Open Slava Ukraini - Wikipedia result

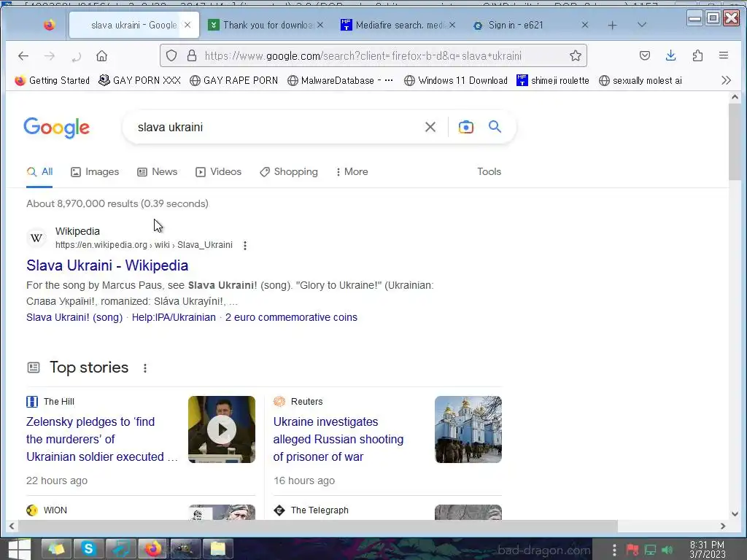coord(107,265)
